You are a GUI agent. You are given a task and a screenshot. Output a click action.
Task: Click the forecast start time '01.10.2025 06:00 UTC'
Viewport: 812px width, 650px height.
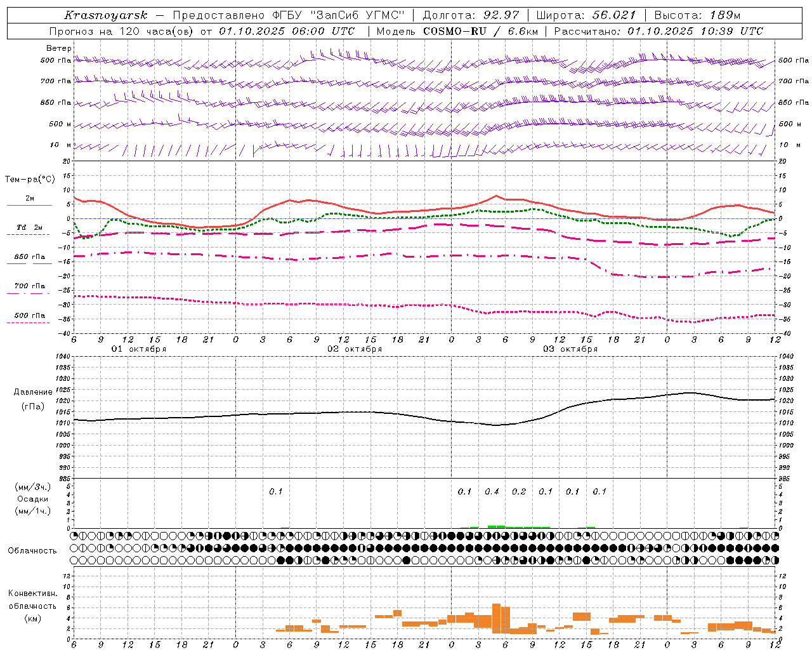point(287,31)
